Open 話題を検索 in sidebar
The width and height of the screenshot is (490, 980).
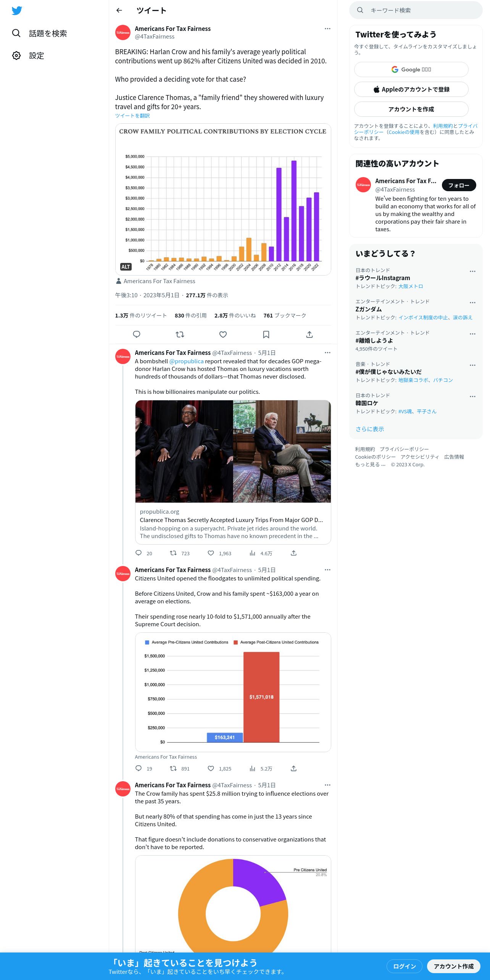tap(39, 34)
